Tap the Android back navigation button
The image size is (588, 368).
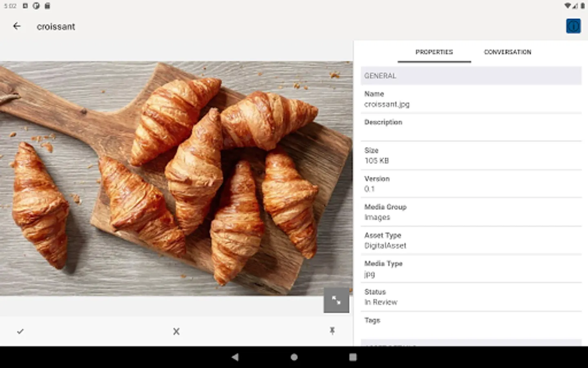(x=235, y=357)
